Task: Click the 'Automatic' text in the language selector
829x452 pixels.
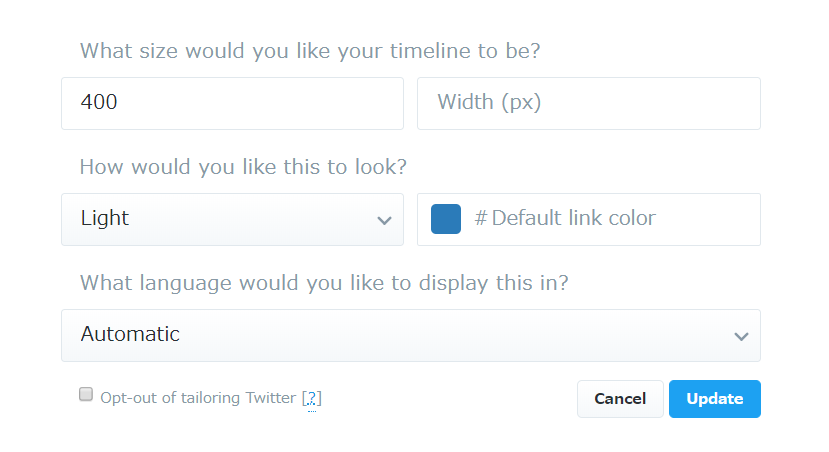Action: pyautogui.click(x=130, y=335)
